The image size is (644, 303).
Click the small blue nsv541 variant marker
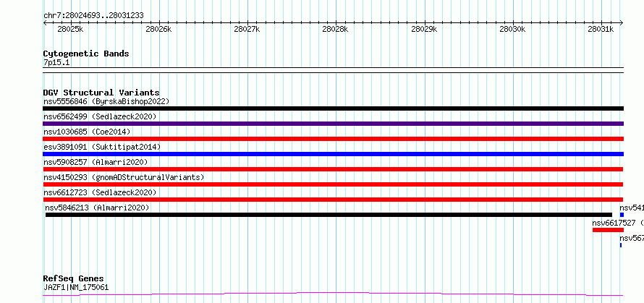tap(622, 215)
